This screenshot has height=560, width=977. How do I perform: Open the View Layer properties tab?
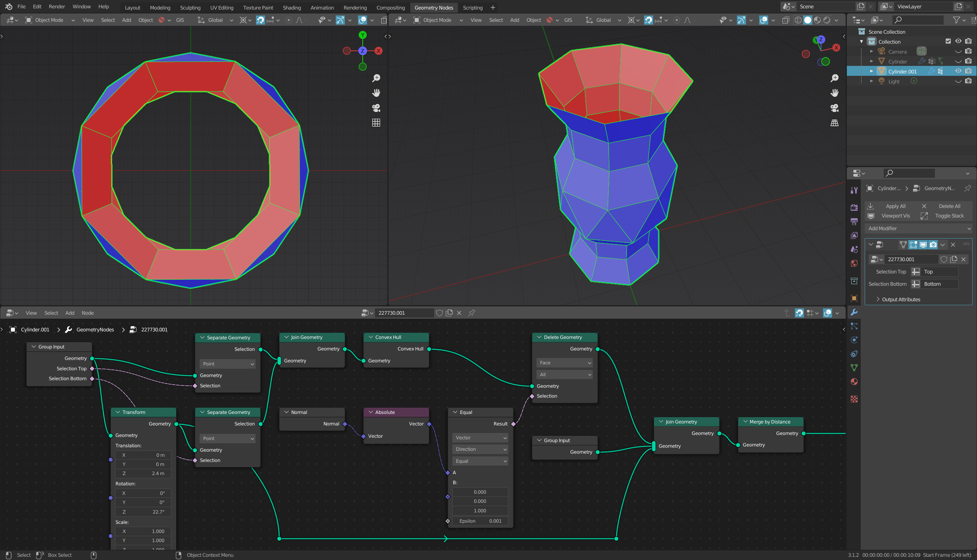coord(854,235)
